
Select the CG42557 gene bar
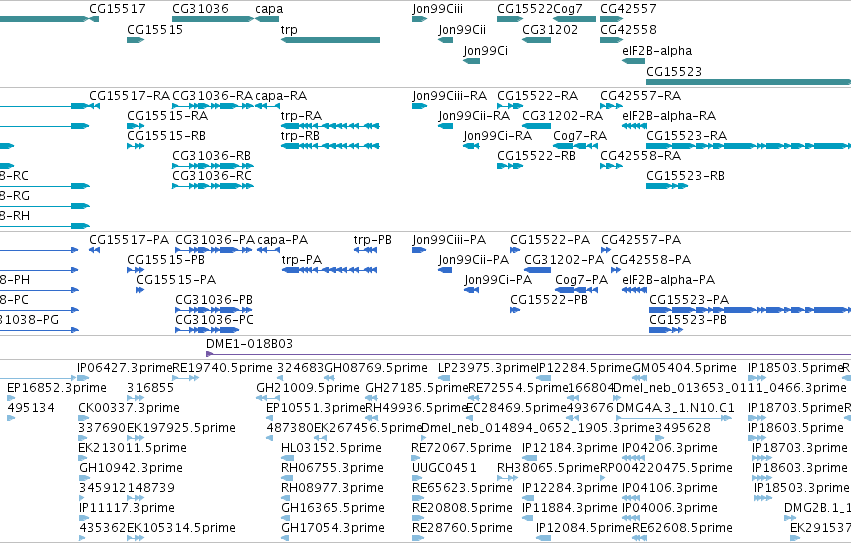click(612, 19)
